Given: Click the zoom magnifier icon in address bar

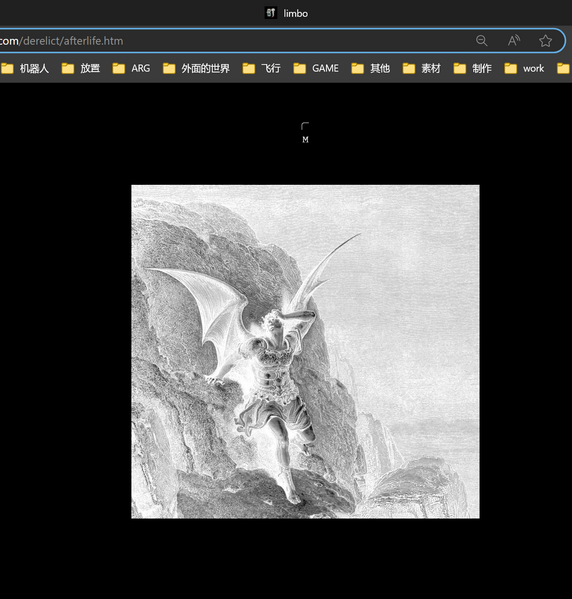Looking at the screenshot, I should coord(481,40).
